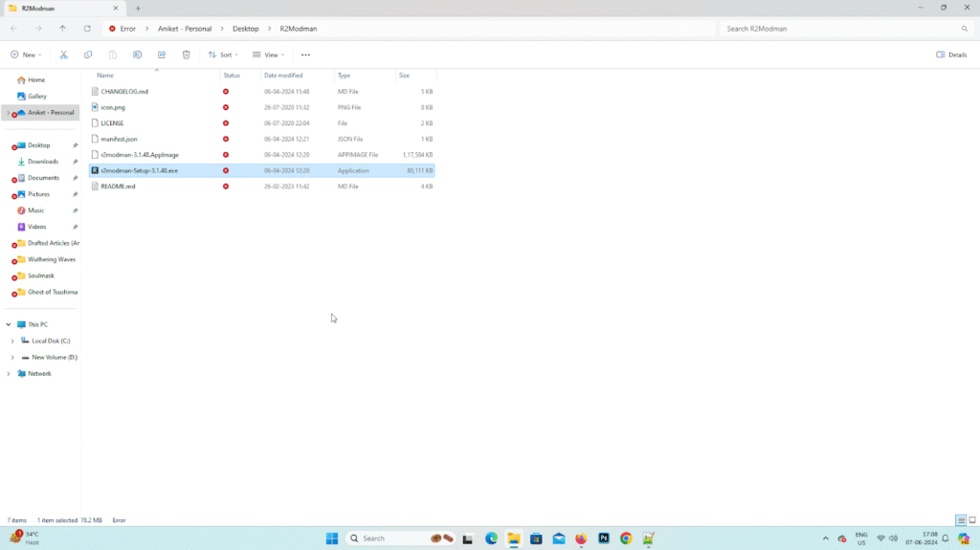Click the Cut icon in toolbar
Viewport: 980px width, 550px height.
(64, 55)
